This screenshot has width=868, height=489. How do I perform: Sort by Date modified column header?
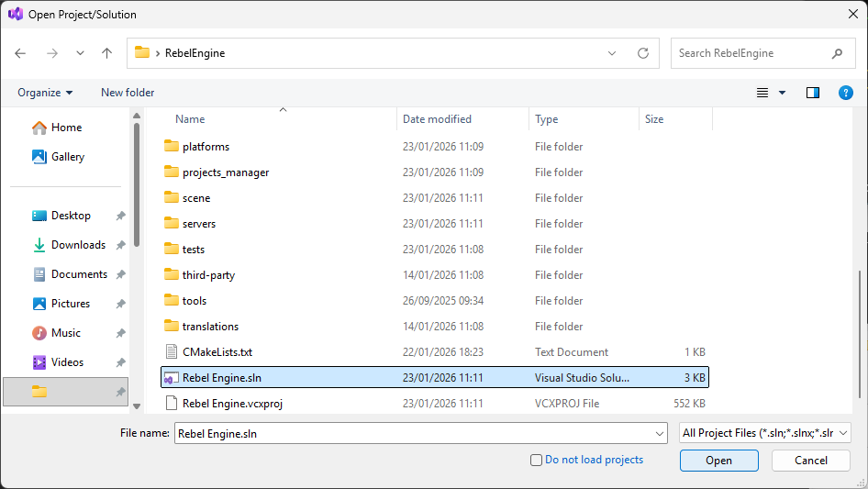coord(437,119)
